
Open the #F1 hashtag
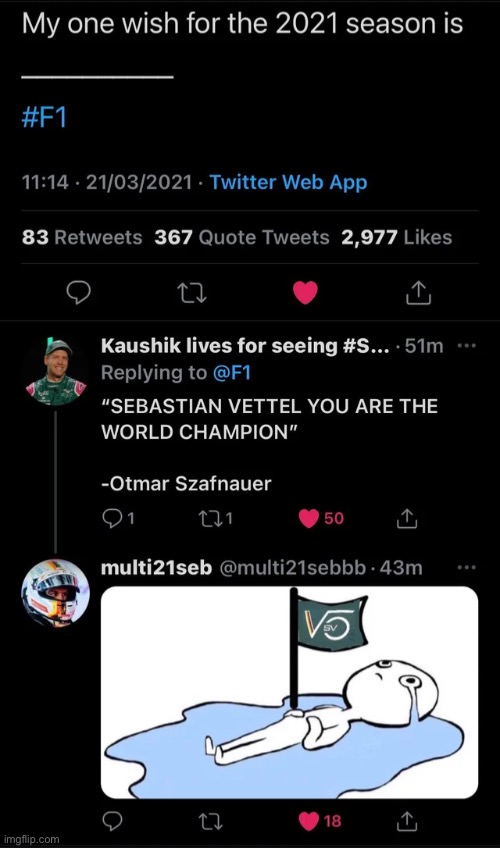[44, 117]
